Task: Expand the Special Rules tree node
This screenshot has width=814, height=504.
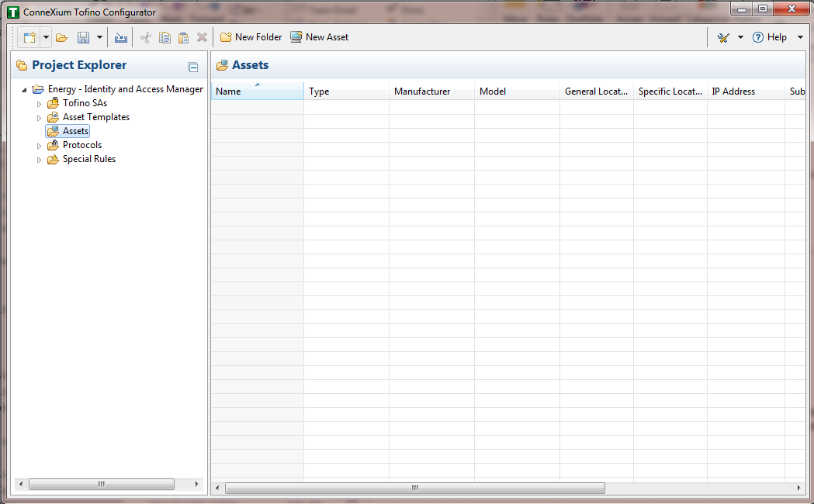Action: pos(39,160)
